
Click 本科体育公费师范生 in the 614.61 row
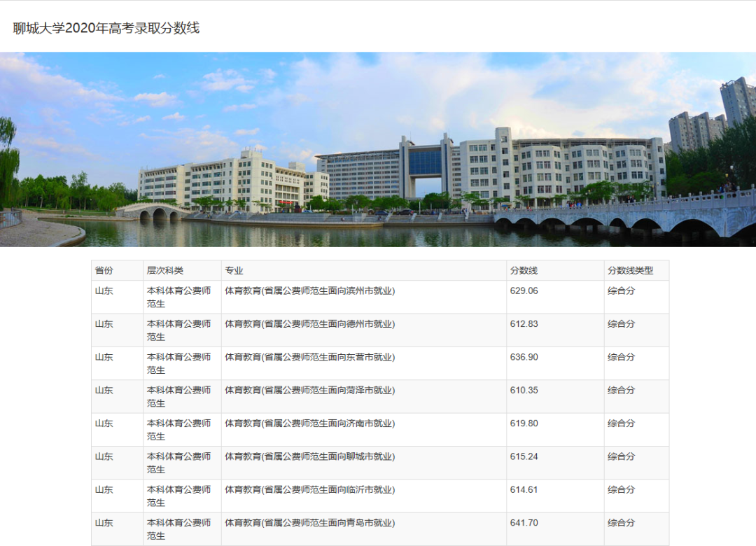click(179, 496)
